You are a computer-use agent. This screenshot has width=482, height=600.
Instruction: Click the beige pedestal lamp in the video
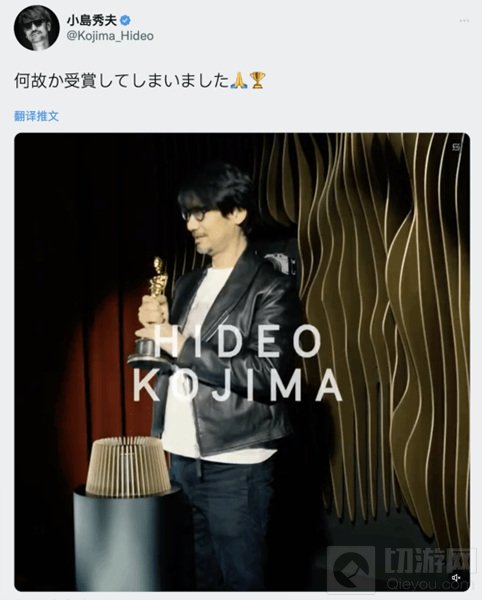click(129, 466)
